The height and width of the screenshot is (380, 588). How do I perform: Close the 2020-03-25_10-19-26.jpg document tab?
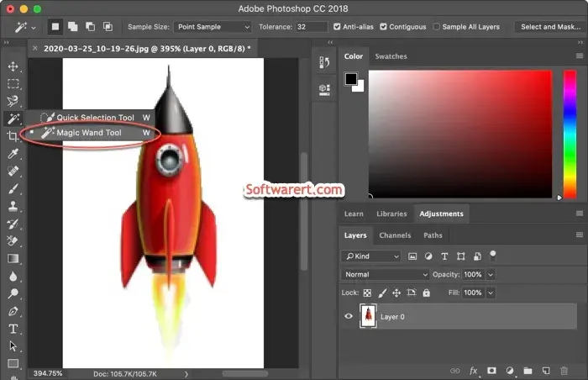[35, 48]
